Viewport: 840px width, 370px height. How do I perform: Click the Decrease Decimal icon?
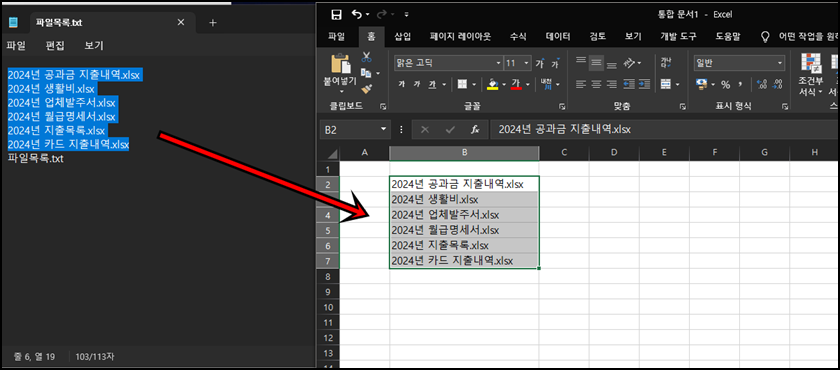click(777, 84)
